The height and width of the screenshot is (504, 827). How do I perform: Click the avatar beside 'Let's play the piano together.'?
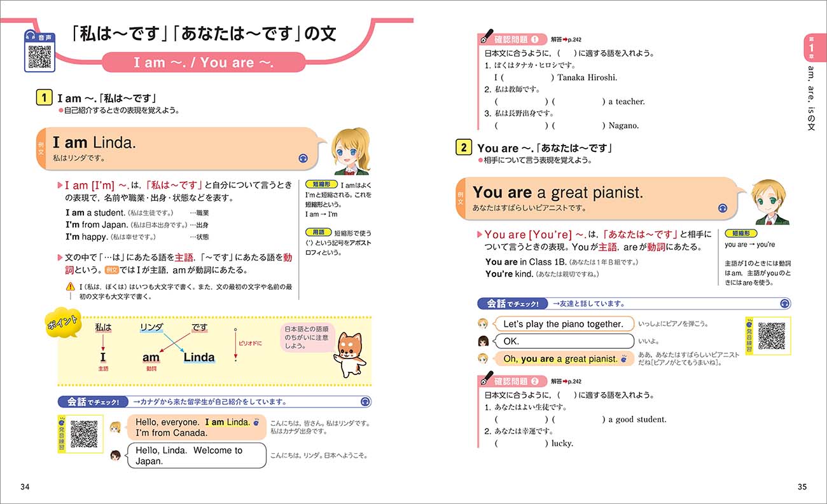click(483, 324)
